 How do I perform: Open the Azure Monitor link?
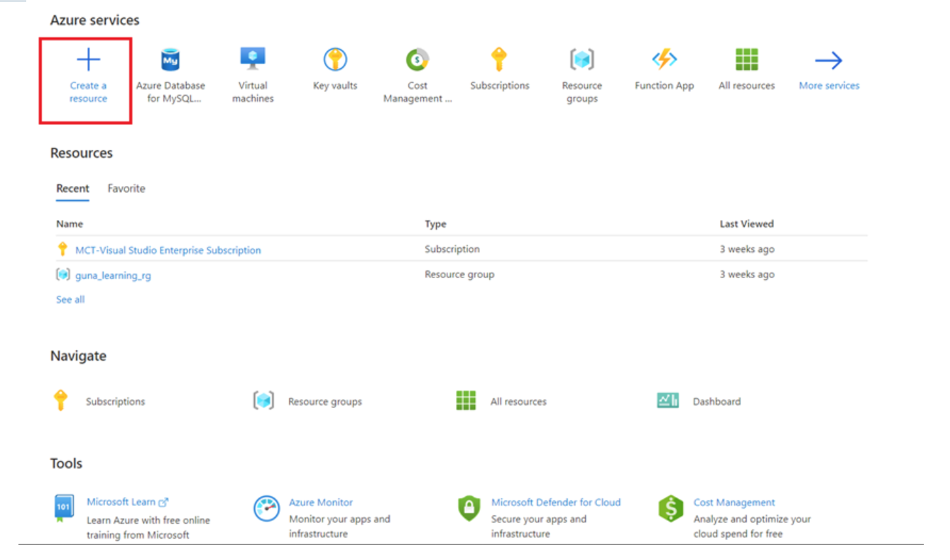[x=321, y=502]
